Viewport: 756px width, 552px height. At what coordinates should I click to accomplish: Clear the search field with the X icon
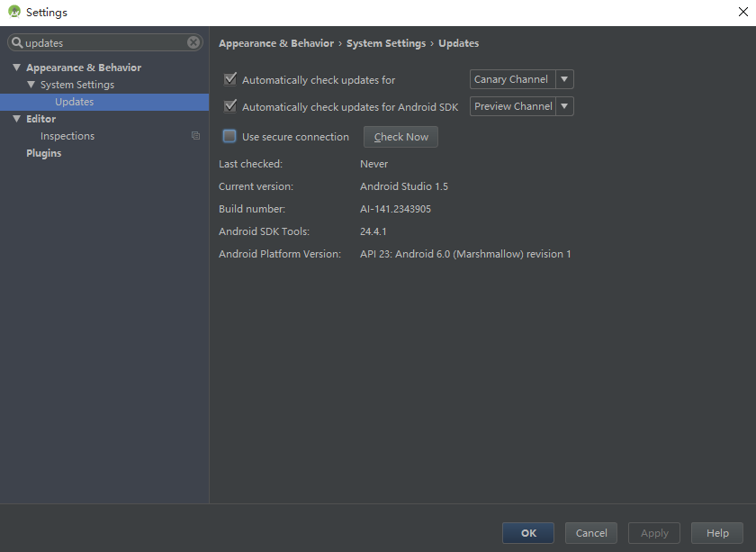pyautogui.click(x=193, y=42)
